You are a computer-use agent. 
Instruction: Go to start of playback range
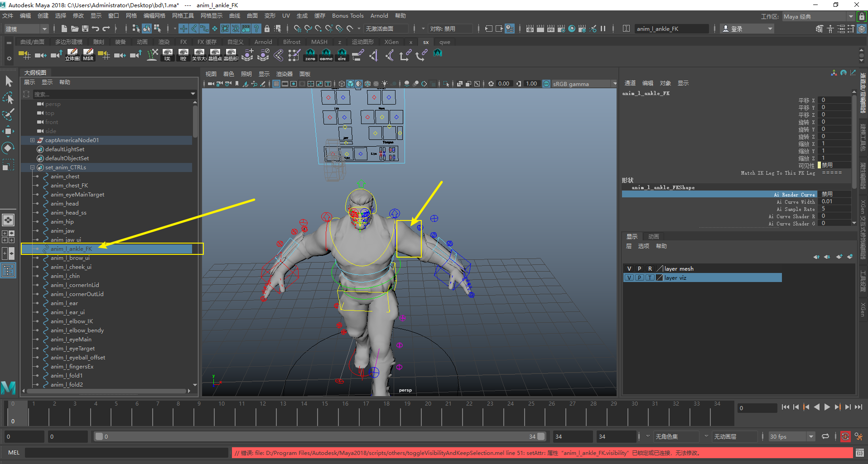(x=786, y=407)
